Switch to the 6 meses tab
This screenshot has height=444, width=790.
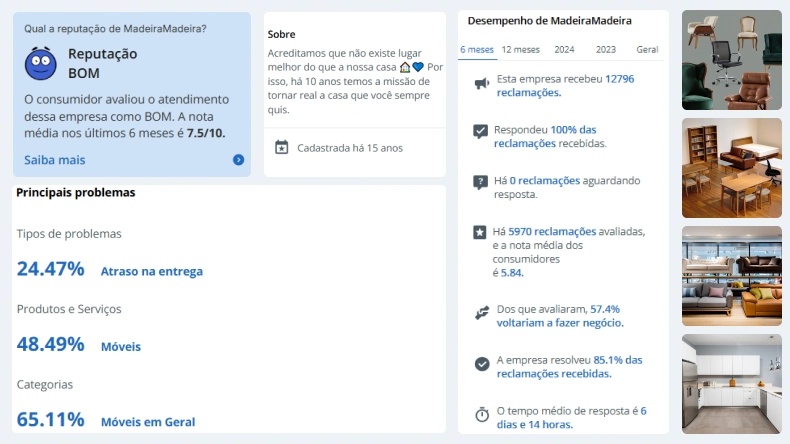point(477,49)
